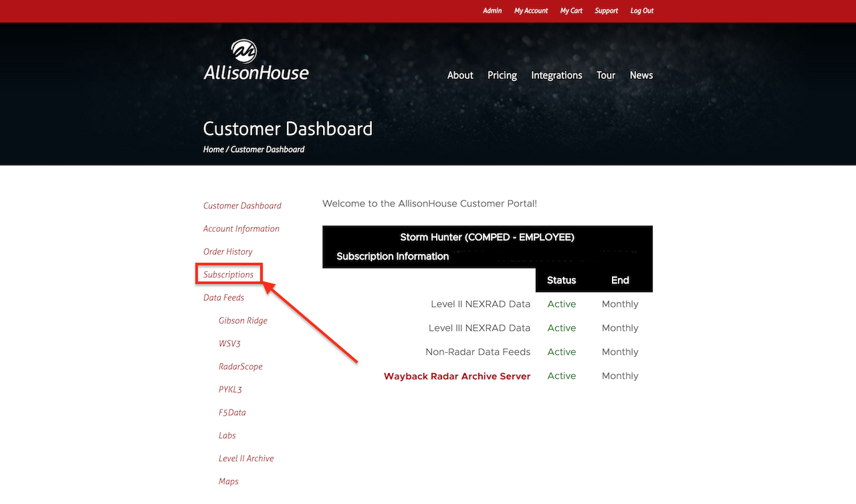Viewport: 856px width, 504px height.
Task: Open Data Feeds in sidebar
Action: point(224,297)
